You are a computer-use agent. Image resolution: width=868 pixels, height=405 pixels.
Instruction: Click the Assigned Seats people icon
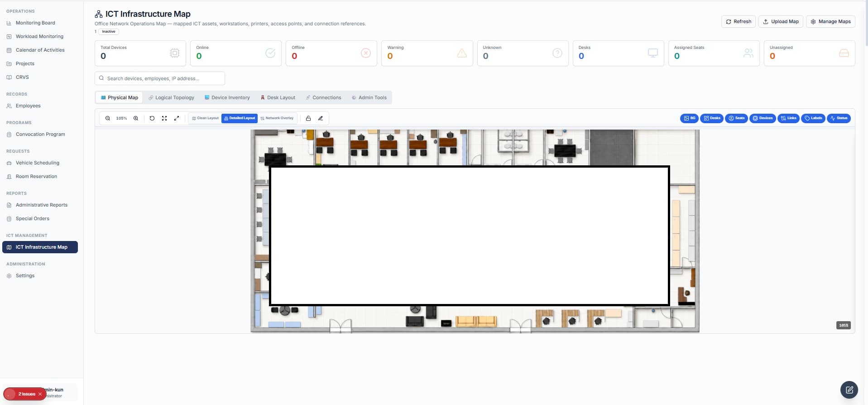[748, 53]
